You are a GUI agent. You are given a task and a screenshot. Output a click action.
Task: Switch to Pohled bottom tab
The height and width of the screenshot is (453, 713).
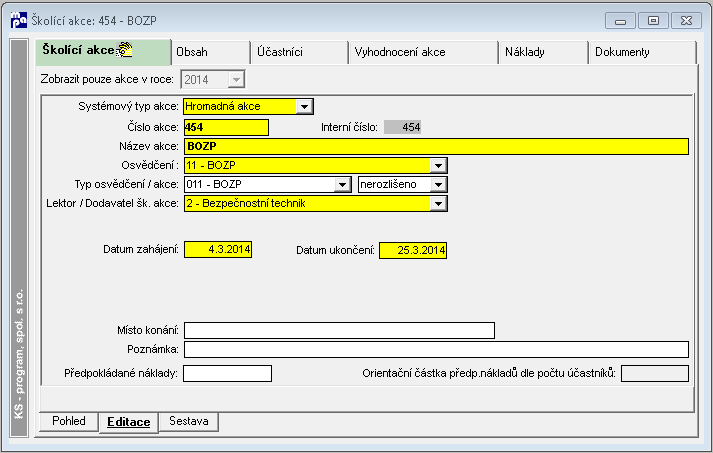(x=69, y=421)
